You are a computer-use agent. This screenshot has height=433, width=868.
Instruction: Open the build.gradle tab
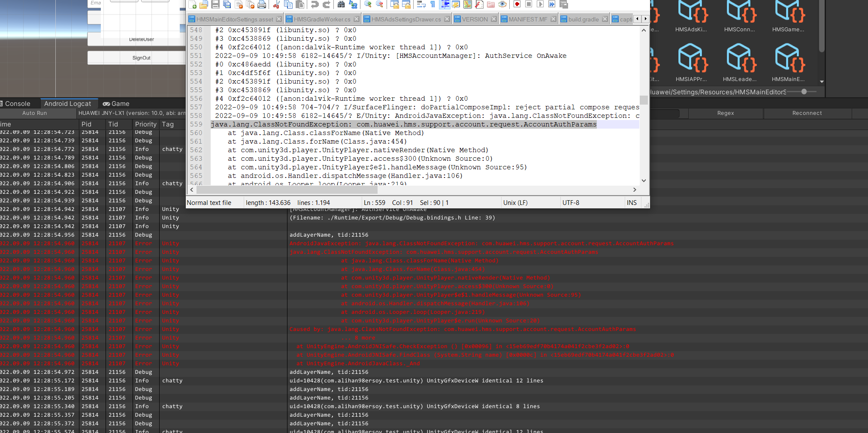[x=584, y=19]
